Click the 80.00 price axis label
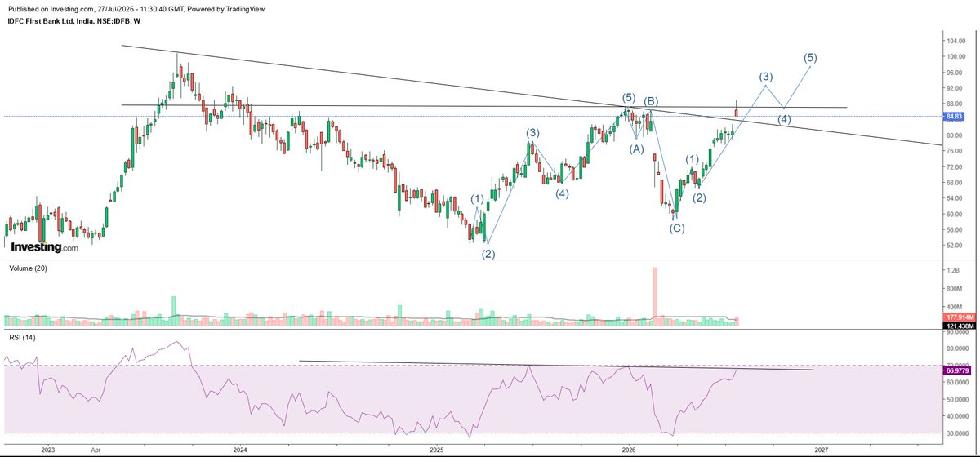This screenshot has height=457, width=980. tap(954, 135)
